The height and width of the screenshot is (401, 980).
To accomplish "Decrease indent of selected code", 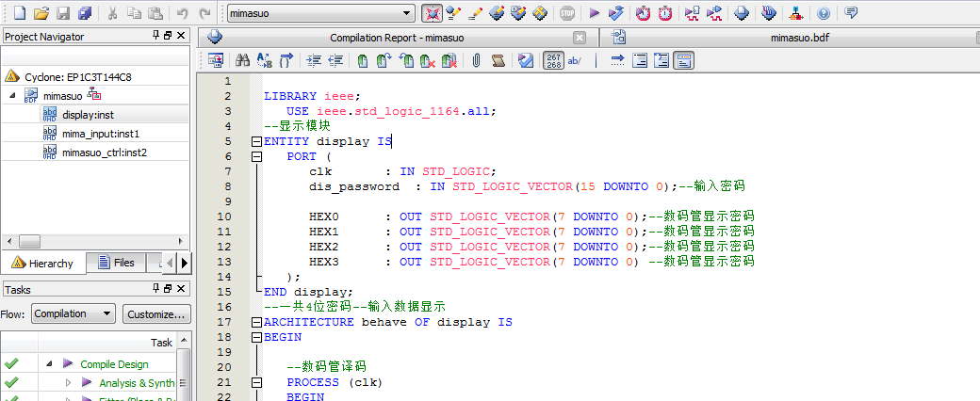I will coord(335,60).
